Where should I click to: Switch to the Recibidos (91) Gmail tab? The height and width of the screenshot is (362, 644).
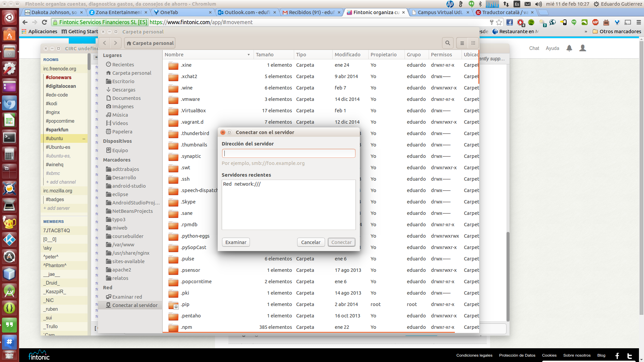pyautogui.click(x=311, y=12)
